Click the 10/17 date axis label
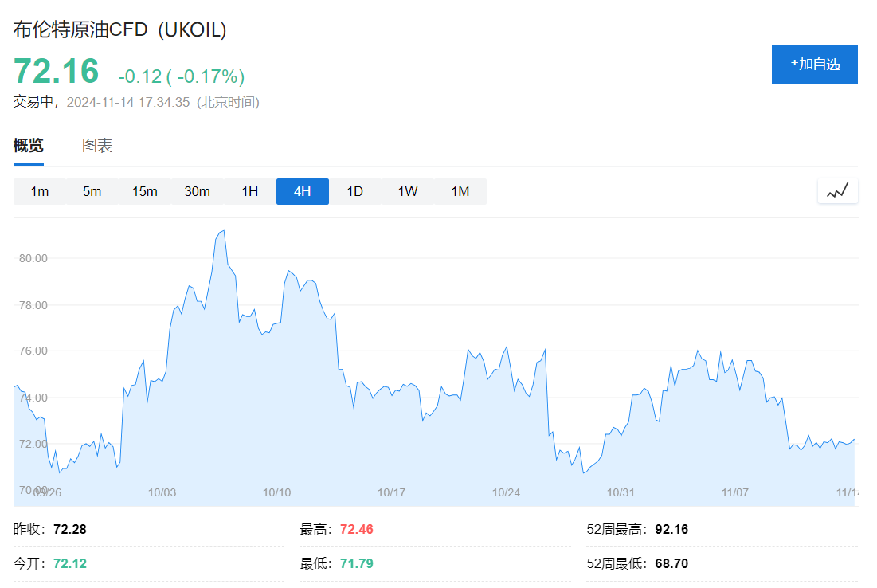Screen dimensions: 877x588 [391, 492]
